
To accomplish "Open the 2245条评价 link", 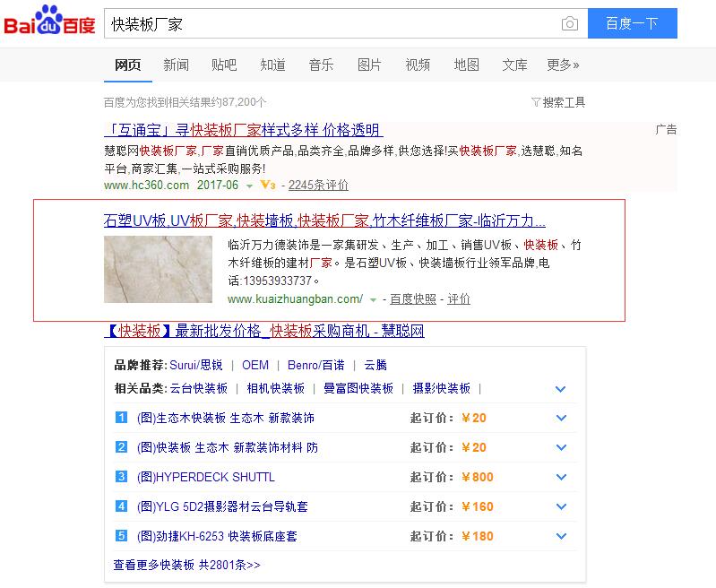I will point(318,185).
